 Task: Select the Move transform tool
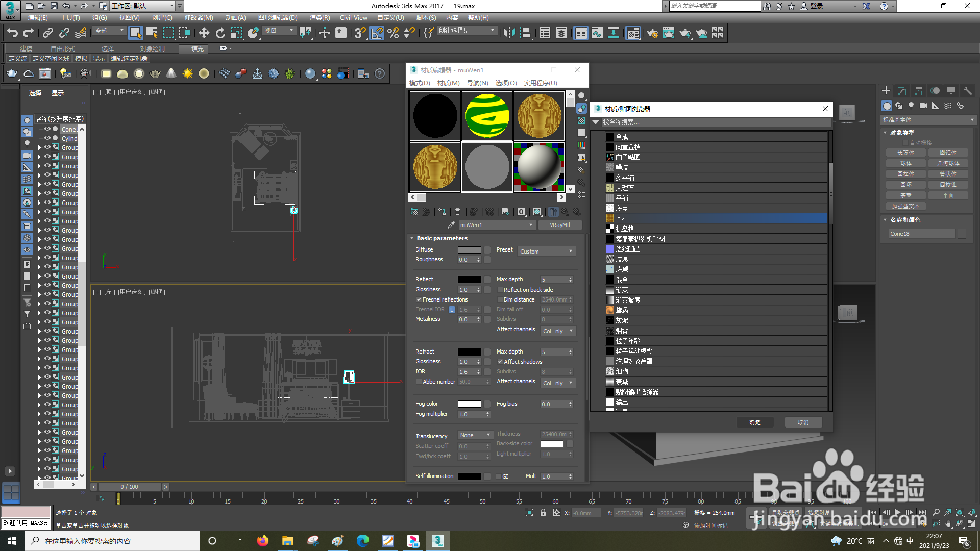tap(204, 34)
